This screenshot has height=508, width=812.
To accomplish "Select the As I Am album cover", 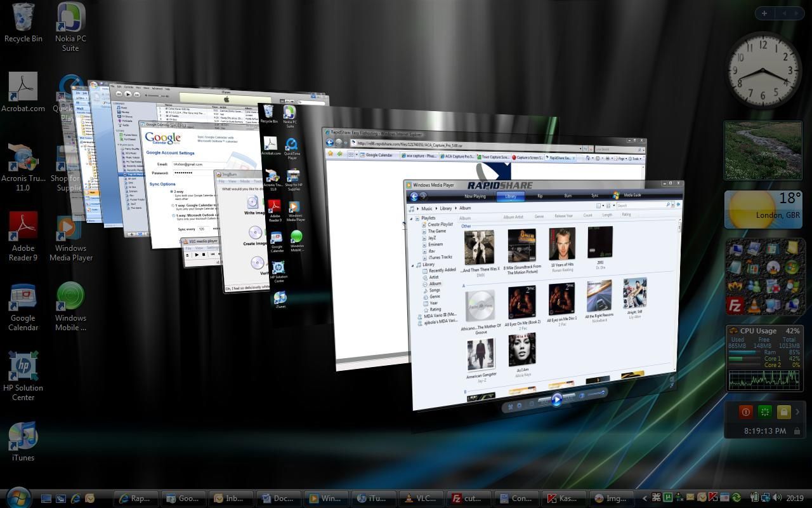I will pyautogui.click(x=521, y=350).
